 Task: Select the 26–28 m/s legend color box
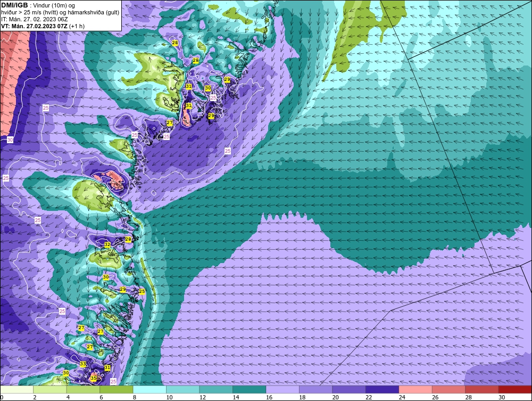point(449,389)
